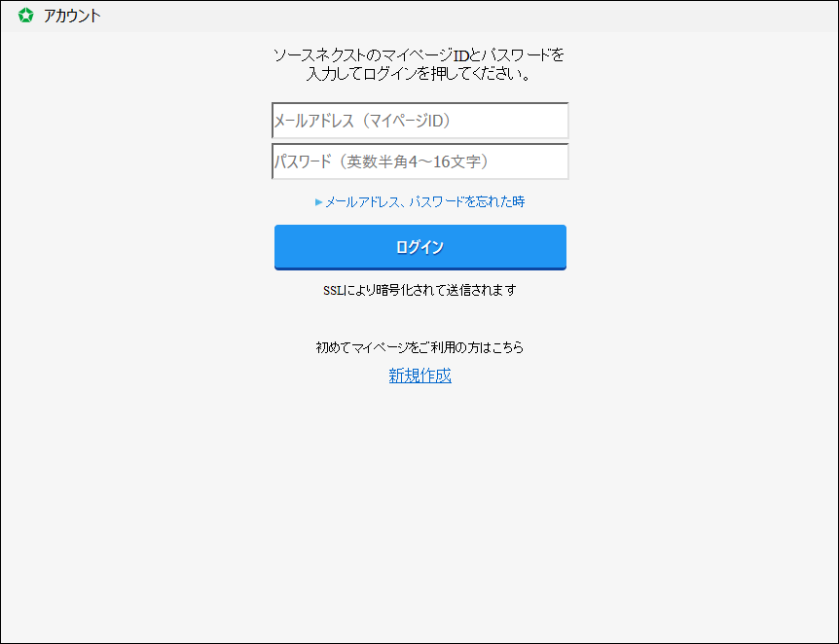Open the 新規作成 link

(420, 376)
